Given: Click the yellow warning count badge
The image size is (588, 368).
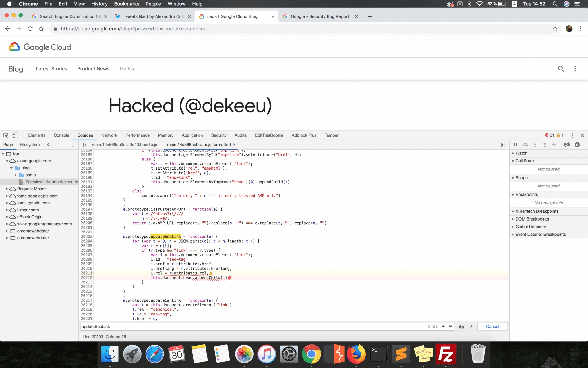Looking at the screenshot, I should (x=560, y=135).
